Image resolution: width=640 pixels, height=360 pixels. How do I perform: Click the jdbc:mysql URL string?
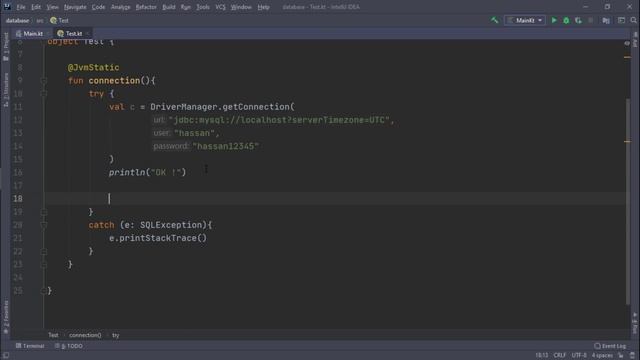click(280, 120)
